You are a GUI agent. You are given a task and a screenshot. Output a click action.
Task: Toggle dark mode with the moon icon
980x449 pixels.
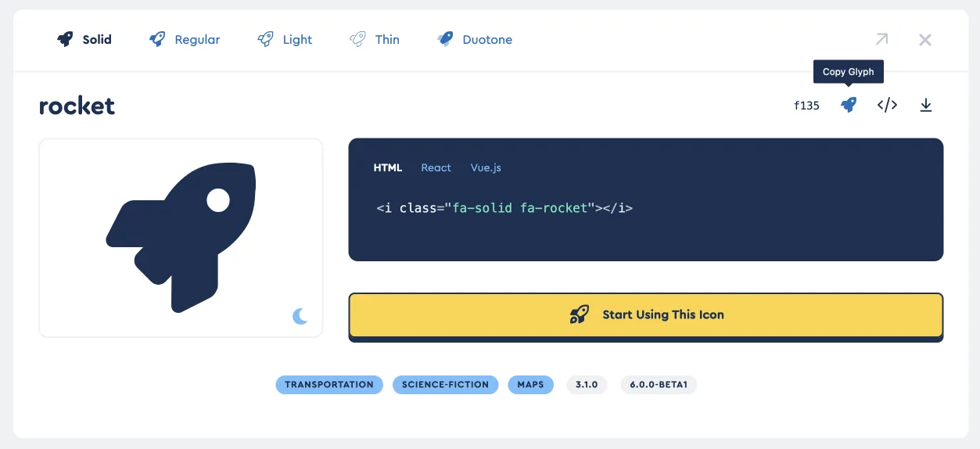[x=300, y=316]
